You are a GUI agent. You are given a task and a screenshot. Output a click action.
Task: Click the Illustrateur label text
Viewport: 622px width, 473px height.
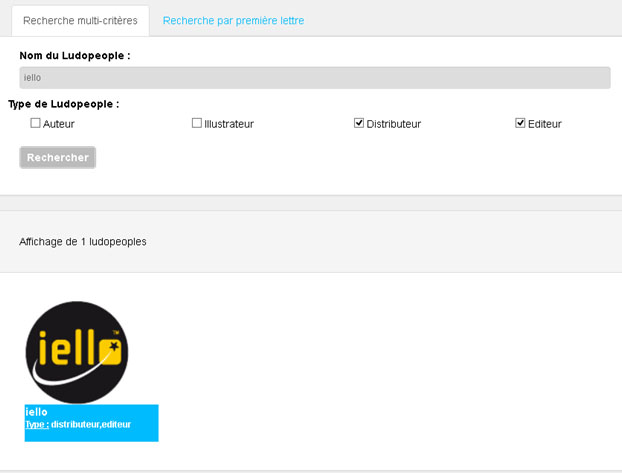(229, 124)
